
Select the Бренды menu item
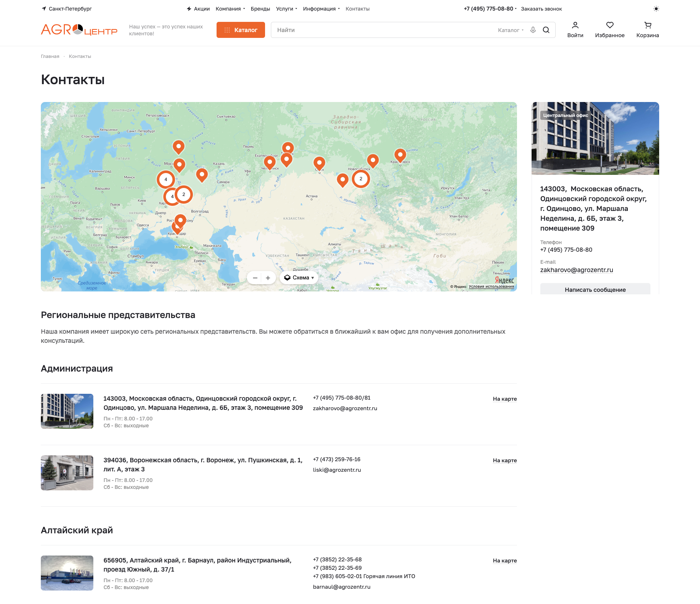pos(260,9)
